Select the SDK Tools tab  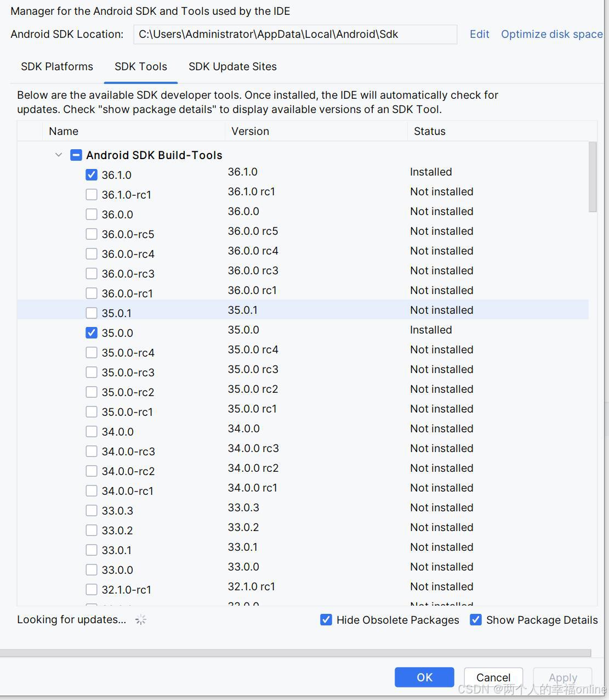point(141,66)
